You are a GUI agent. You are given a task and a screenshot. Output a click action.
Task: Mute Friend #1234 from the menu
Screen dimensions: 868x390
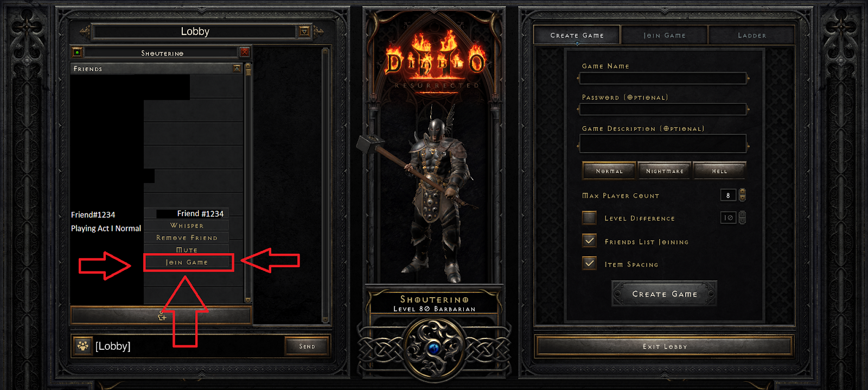tap(187, 250)
